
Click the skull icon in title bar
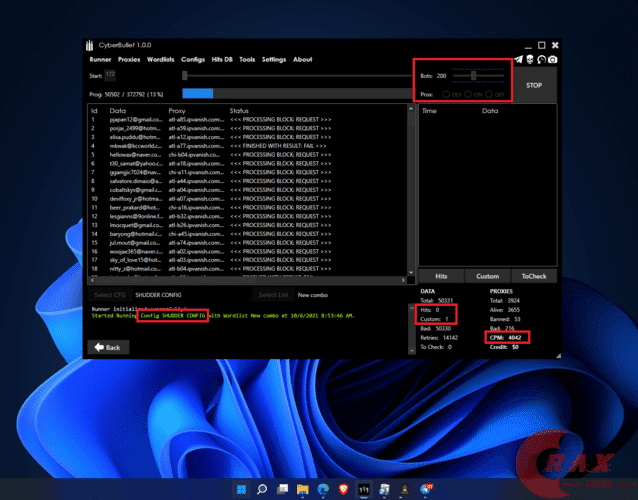tap(530, 59)
